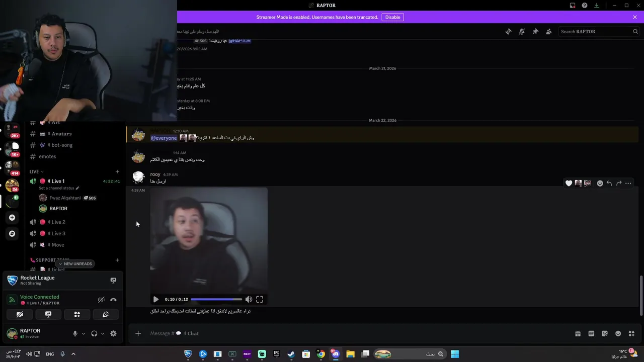Disconnect from voice channel

(113, 300)
